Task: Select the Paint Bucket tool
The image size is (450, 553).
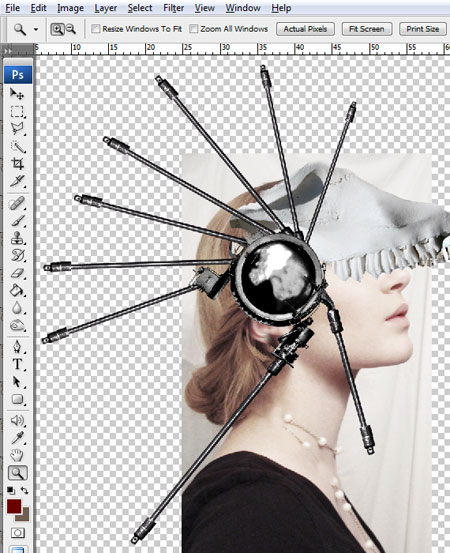Action: pyautogui.click(x=17, y=291)
